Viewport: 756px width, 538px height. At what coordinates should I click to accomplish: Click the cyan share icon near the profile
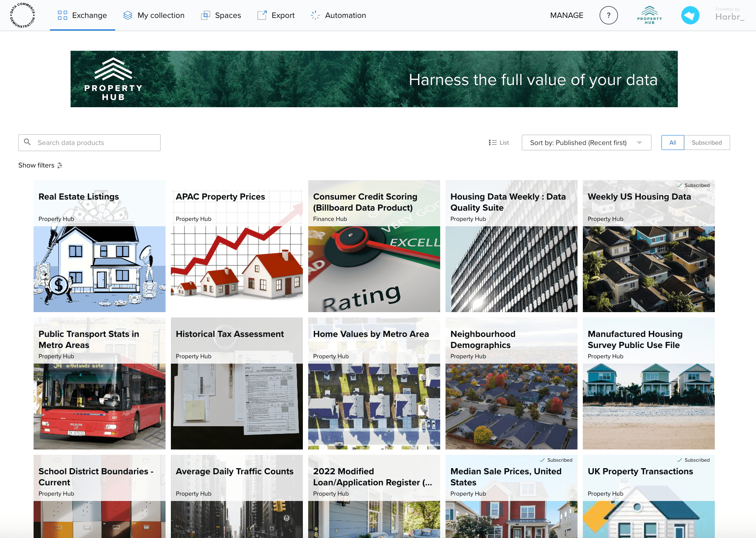[x=690, y=15]
